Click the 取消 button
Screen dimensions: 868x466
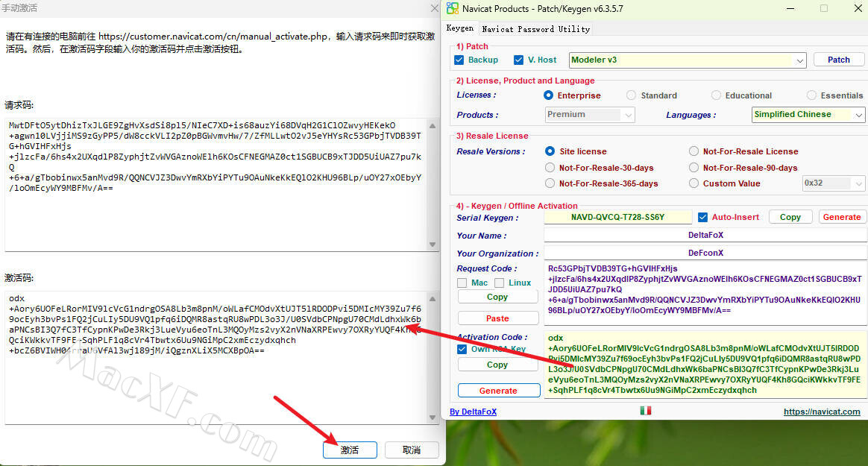411,450
